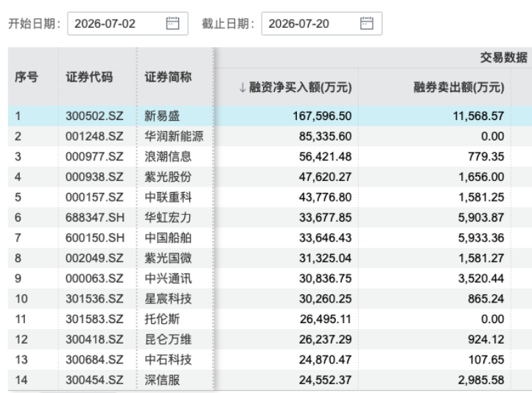
Task: Select stock code 301536.SZ
Action: click(94, 299)
